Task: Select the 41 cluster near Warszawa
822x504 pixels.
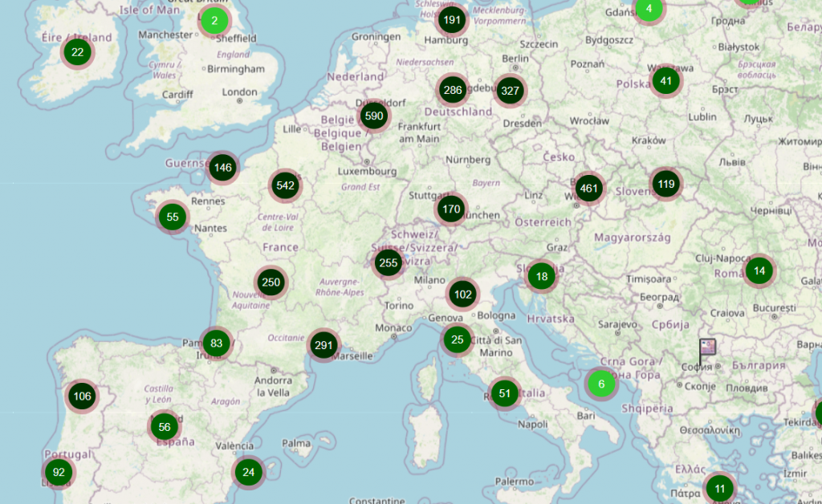Action: click(665, 81)
